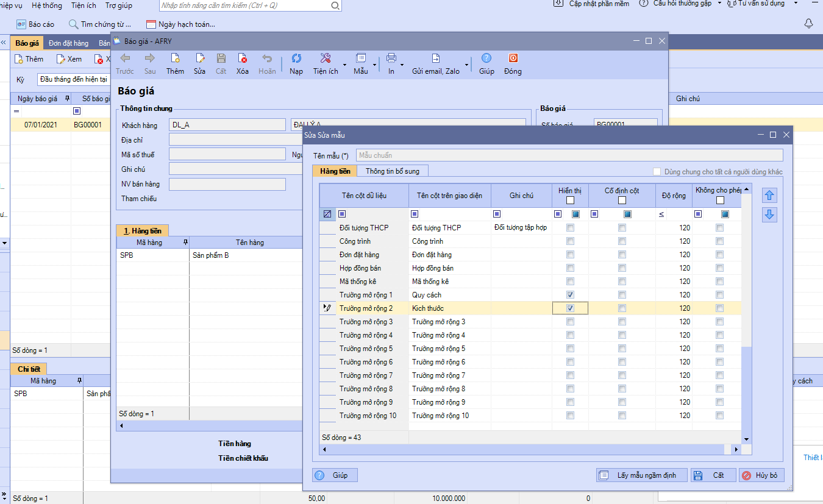This screenshot has height=504, width=823.
Task: Move row down with blue down arrow
Action: (770, 215)
